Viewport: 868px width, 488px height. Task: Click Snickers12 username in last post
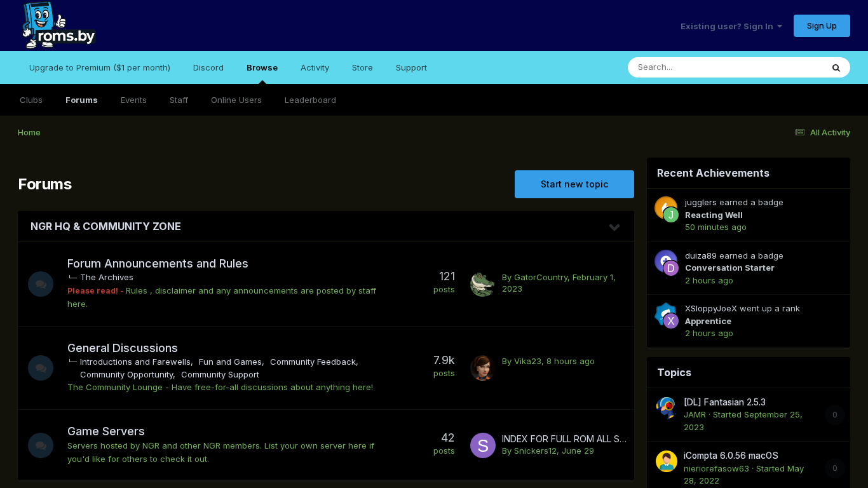(x=535, y=451)
